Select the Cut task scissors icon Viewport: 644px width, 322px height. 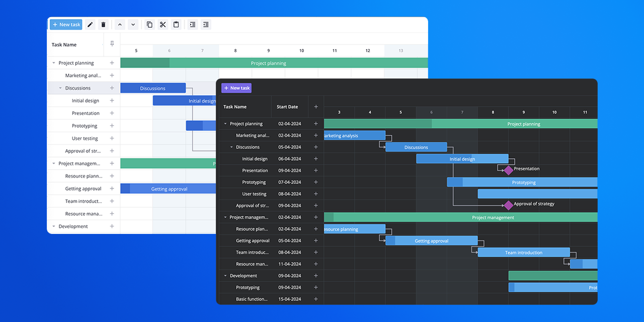[x=163, y=24]
